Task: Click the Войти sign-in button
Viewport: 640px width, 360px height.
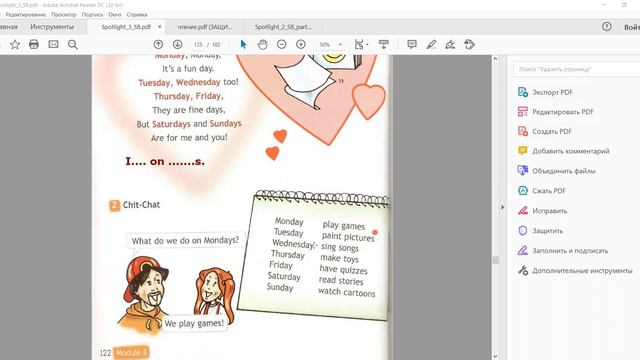Action: (632, 27)
